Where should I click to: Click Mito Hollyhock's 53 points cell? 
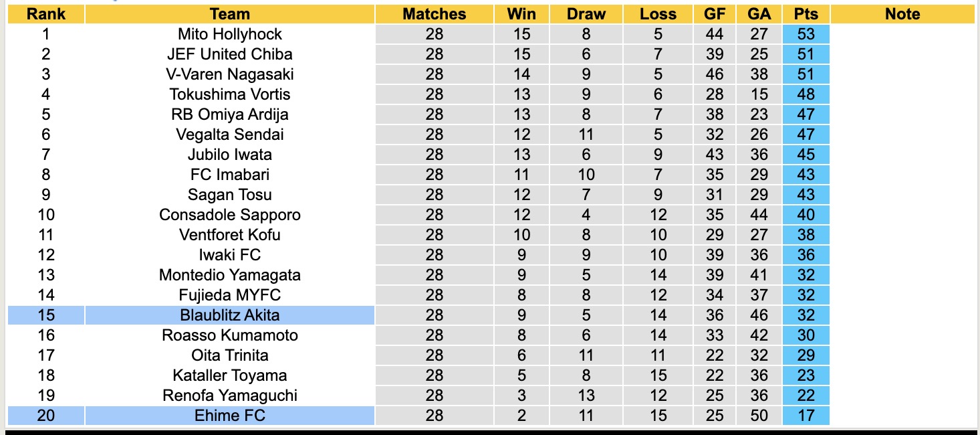coord(806,34)
